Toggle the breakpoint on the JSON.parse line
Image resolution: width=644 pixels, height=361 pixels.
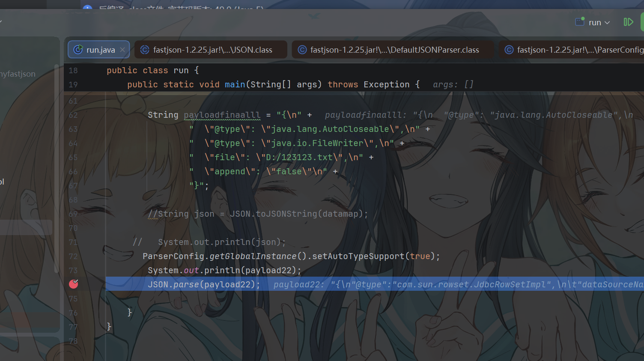74,284
